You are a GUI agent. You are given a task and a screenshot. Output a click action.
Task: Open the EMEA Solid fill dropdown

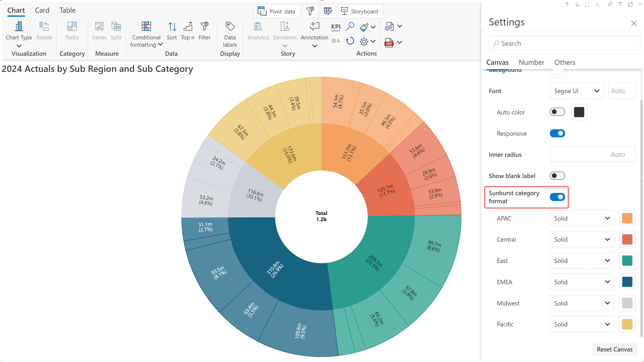581,282
